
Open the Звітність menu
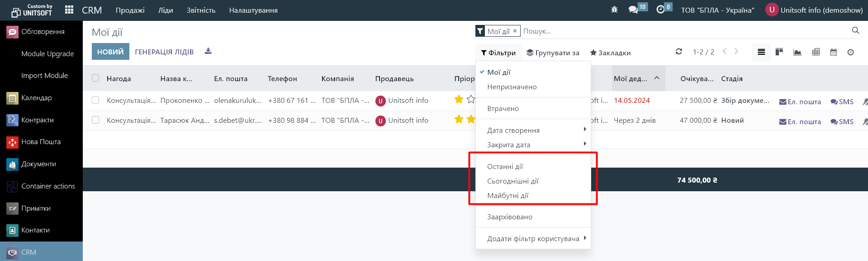pos(201,10)
